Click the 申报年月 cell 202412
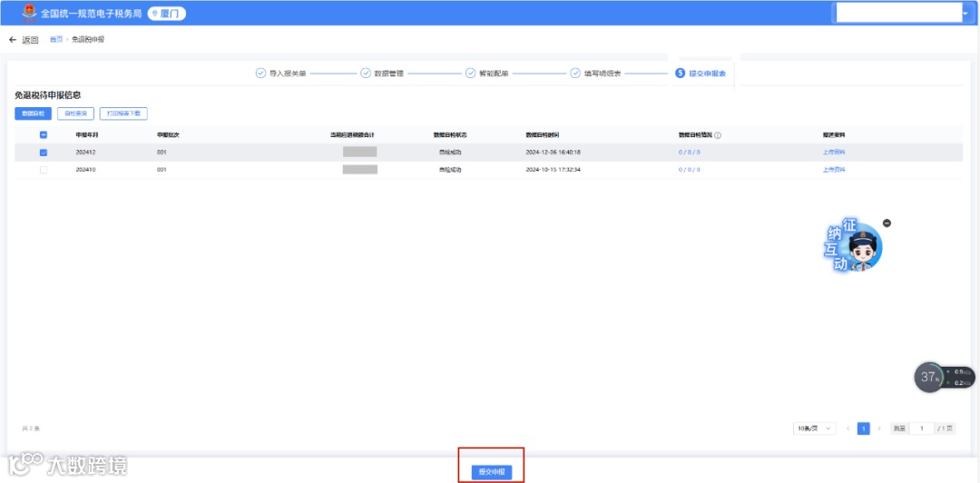The height and width of the screenshot is (483, 980). pyautogui.click(x=87, y=152)
